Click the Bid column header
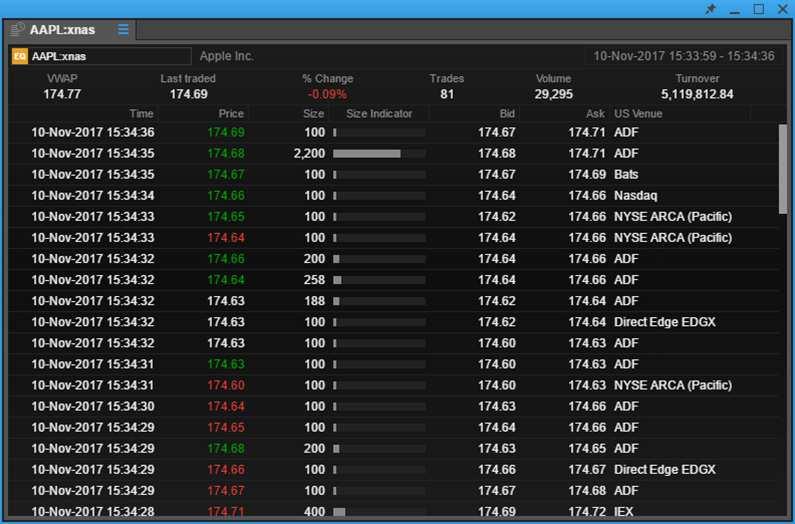 pos(507,114)
